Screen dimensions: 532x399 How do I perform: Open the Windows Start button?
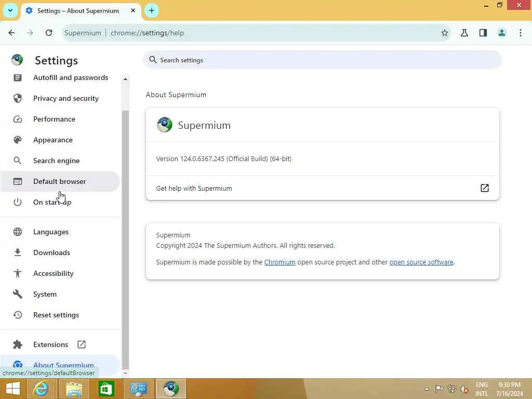[x=13, y=389]
